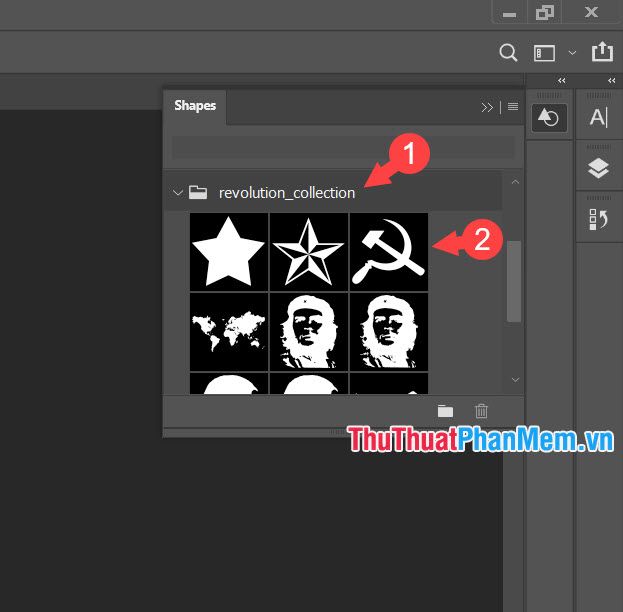Image resolution: width=623 pixels, height=612 pixels.
Task: Close the application window
Action: 592,12
